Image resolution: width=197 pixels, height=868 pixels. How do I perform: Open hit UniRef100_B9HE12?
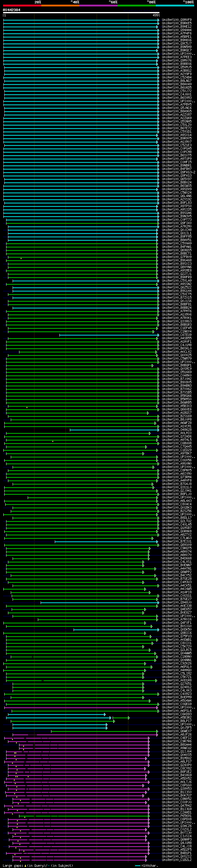tap(177, 27)
